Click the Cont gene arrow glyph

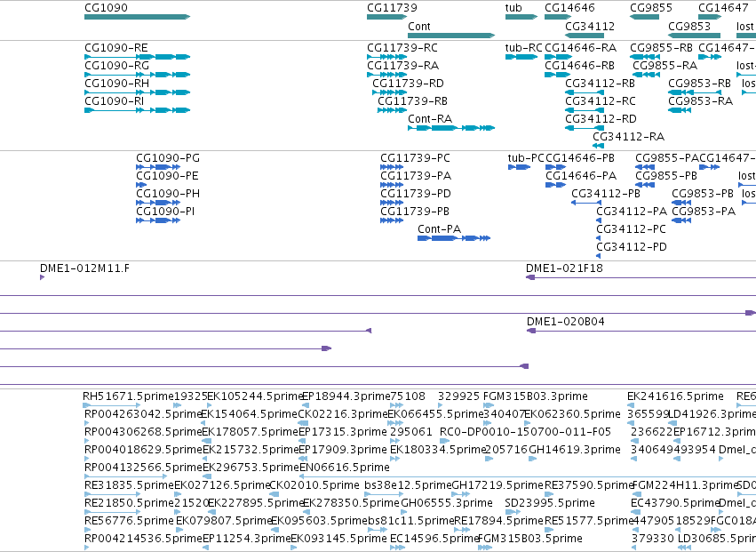tap(451, 36)
